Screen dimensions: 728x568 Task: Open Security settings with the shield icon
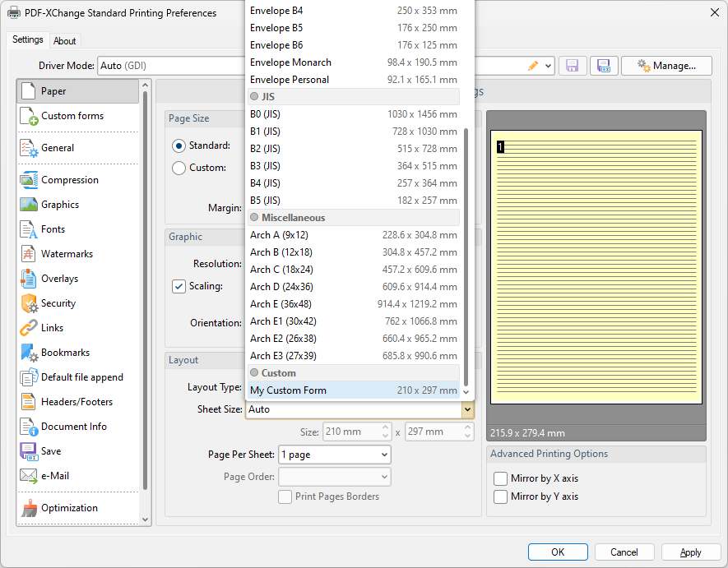(x=29, y=303)
